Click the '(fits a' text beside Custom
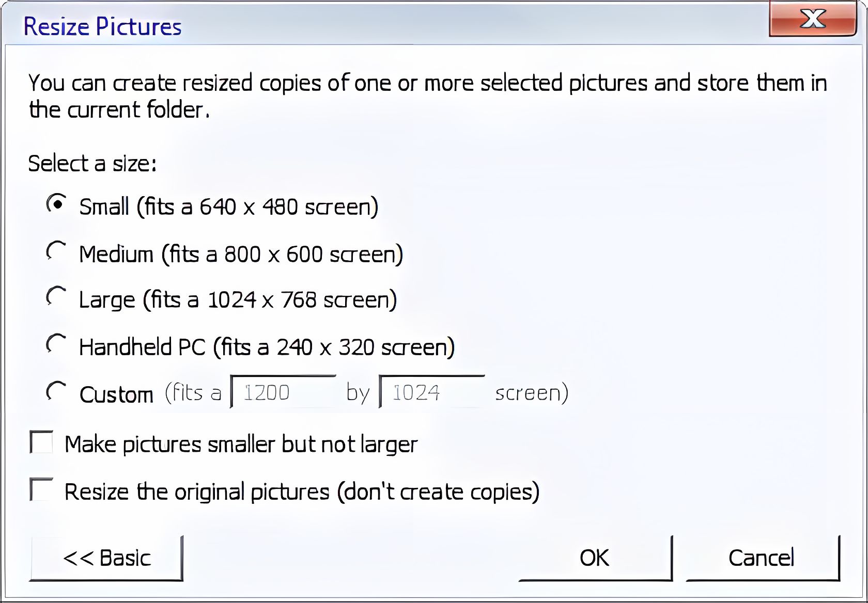 [x=193, y=393]
